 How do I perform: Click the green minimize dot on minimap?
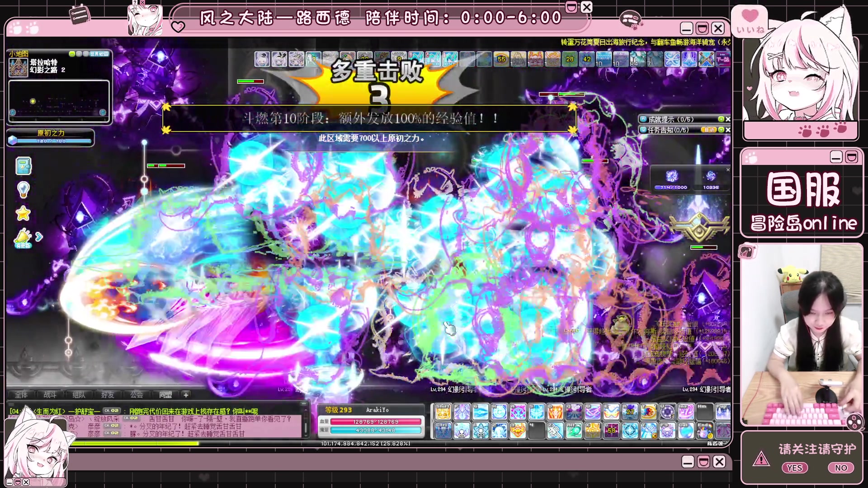point(72,54)
